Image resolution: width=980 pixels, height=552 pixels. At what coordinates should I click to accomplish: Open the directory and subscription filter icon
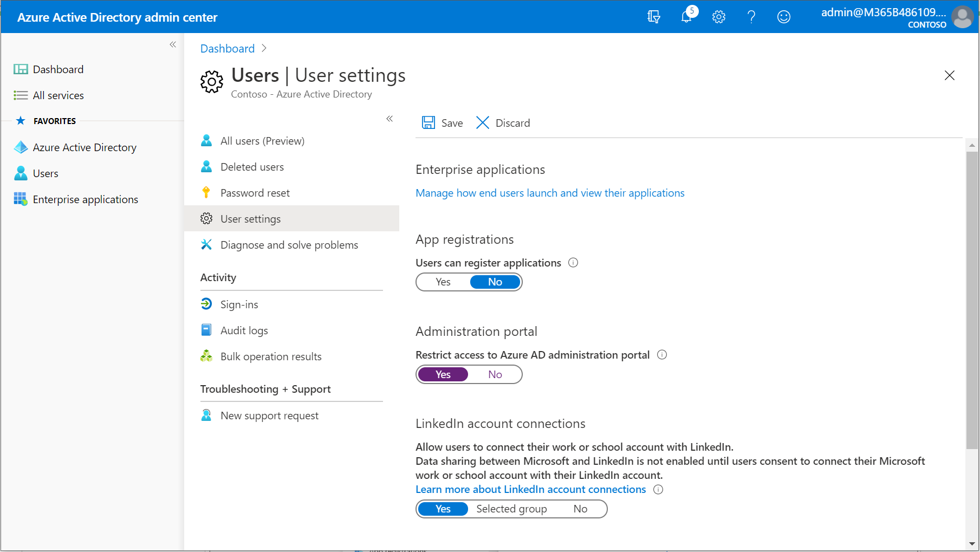(x=654, y=17)
